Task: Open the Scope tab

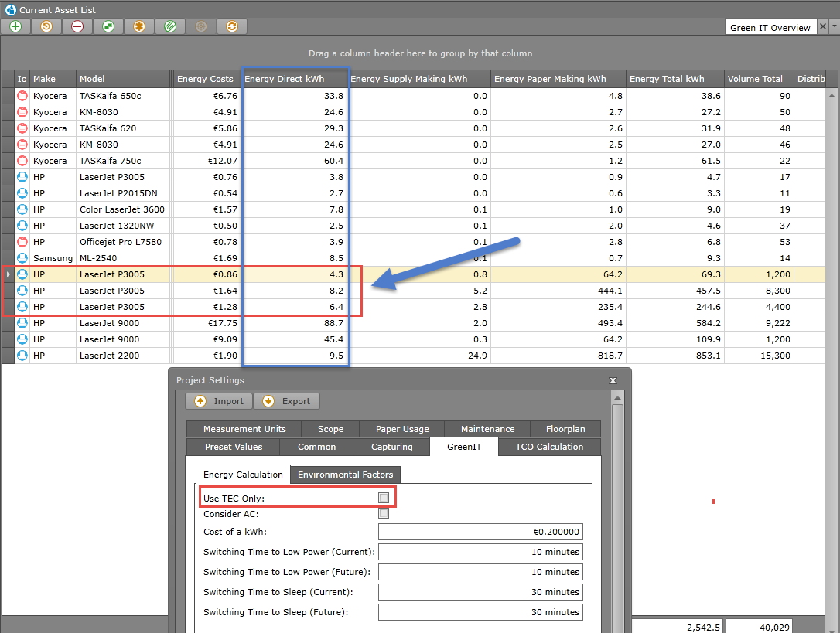Action: [x=330, y=429]
